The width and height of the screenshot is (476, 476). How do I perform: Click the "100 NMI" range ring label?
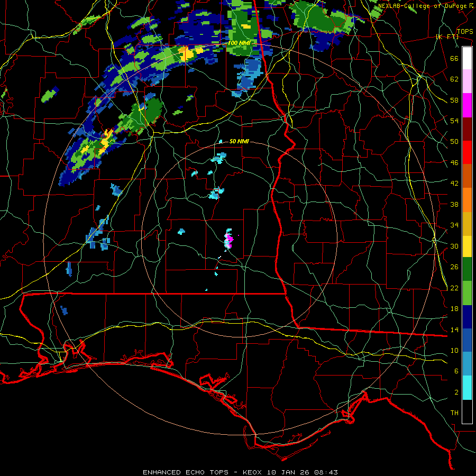239,43
